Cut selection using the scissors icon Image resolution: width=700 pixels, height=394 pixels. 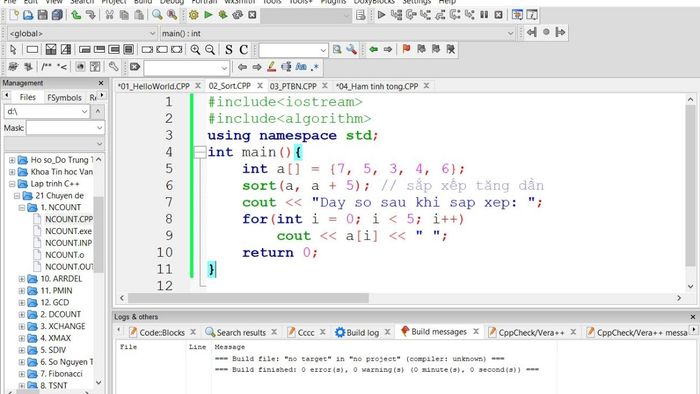coord(109,15)
